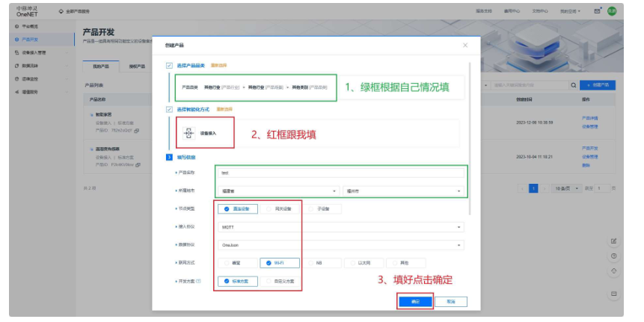The width and height of the screenshot is (644, 322).
Task: Select the gateway device node type
Action: click(280, 208)
